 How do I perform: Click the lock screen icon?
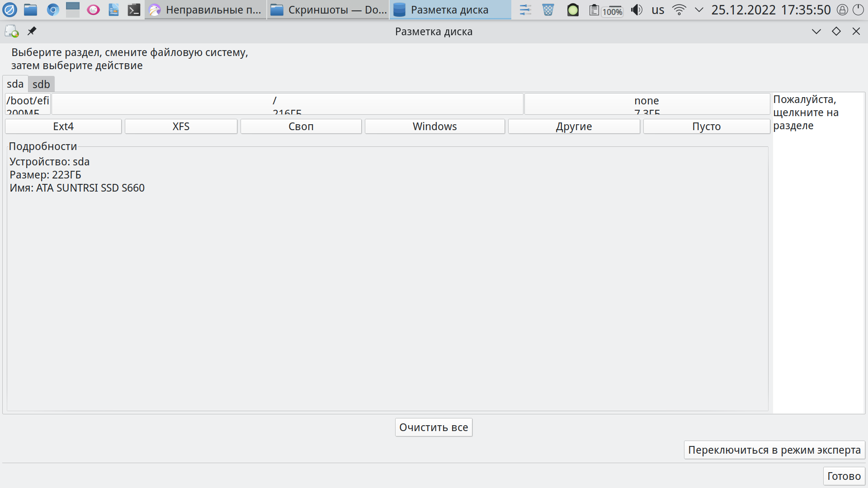pyautogui.click(x=842, y=9)
